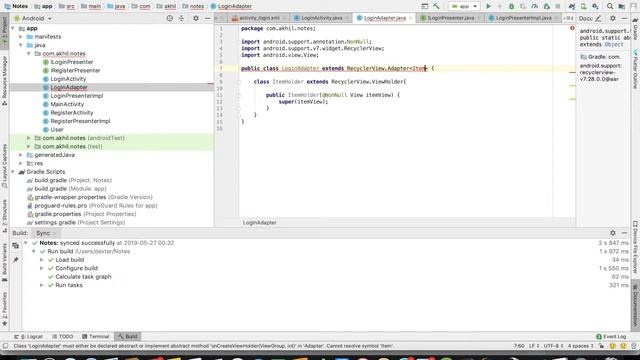This screenshot has height=360, width=640.
Task: Show hidden editor tabs dropdown
Action: [x=568, y=18]
